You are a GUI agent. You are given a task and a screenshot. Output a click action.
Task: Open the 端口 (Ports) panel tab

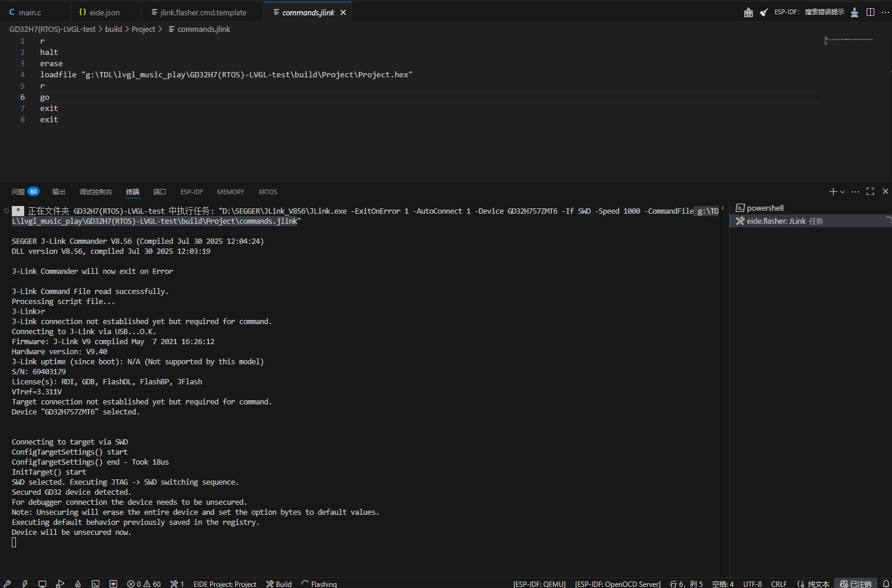pyautogui.click(x=160, y=192)
